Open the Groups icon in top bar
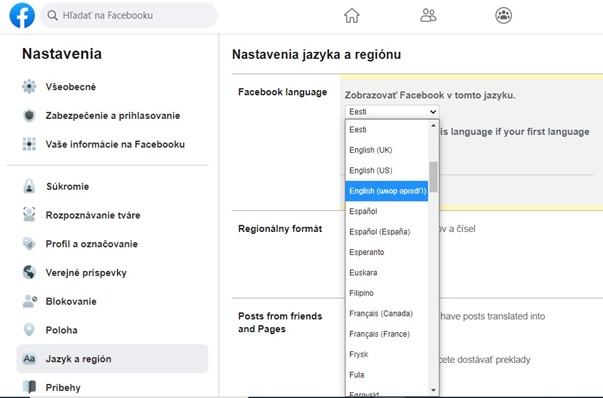This screenshot has height=398, width=603. click(503, 15)
